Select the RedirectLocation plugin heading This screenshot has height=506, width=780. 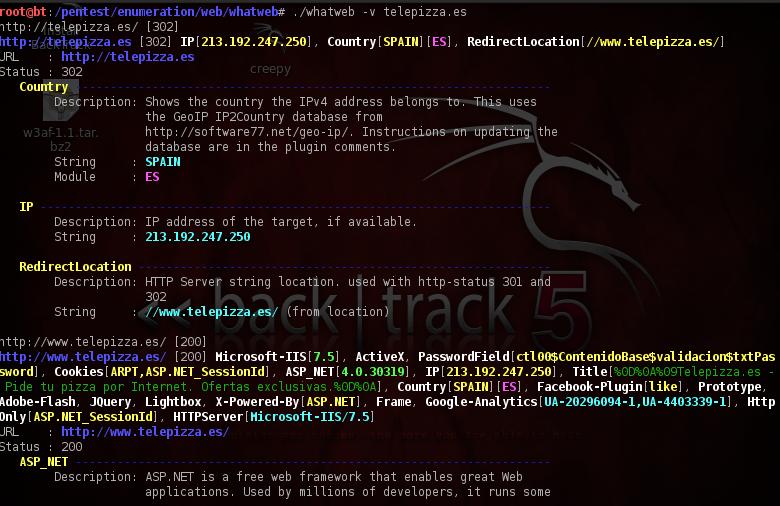click(75, 267)
